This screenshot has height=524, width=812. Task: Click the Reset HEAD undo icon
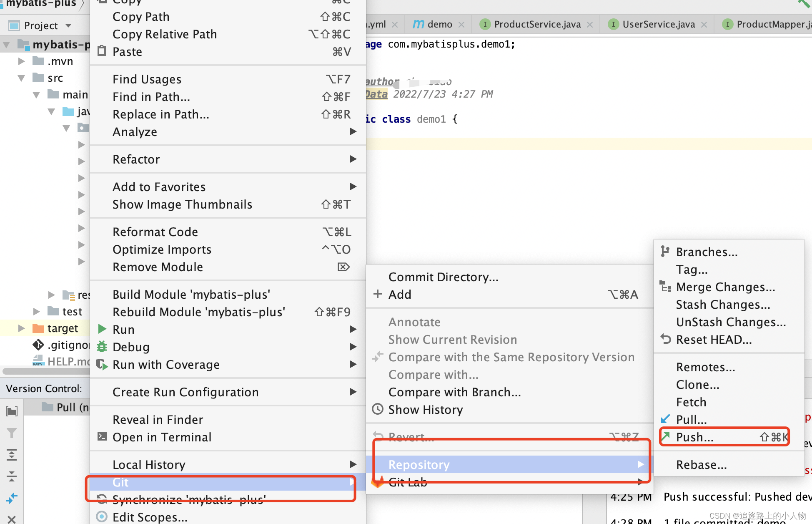666,339
